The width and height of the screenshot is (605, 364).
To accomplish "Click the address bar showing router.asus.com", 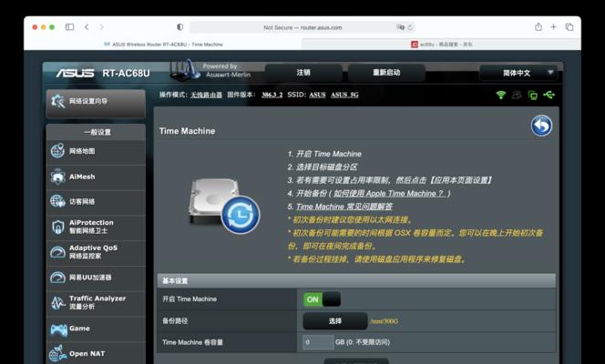I will coord(302,27).
